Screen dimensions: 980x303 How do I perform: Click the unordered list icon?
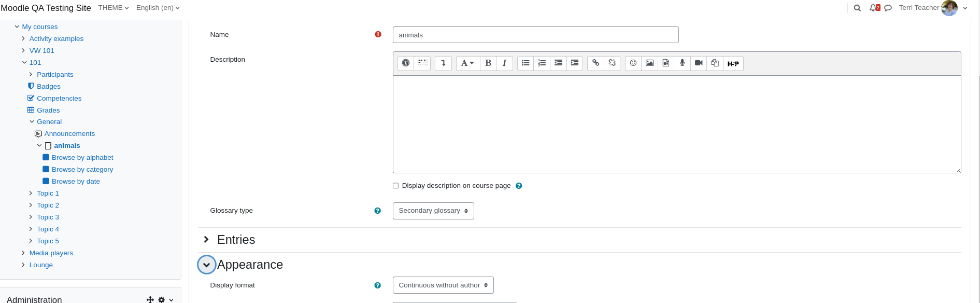pyautogui.click(x=525, y=63)
